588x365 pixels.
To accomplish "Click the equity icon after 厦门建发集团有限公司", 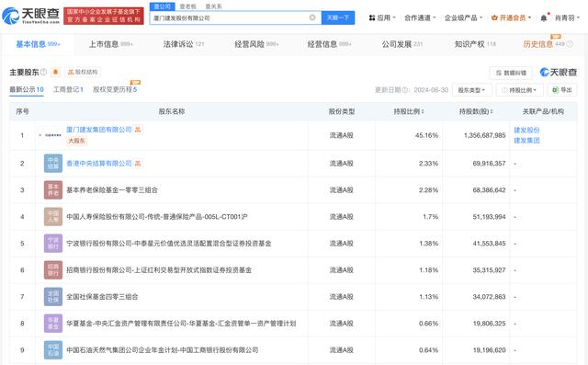I will tap(138, 130).
